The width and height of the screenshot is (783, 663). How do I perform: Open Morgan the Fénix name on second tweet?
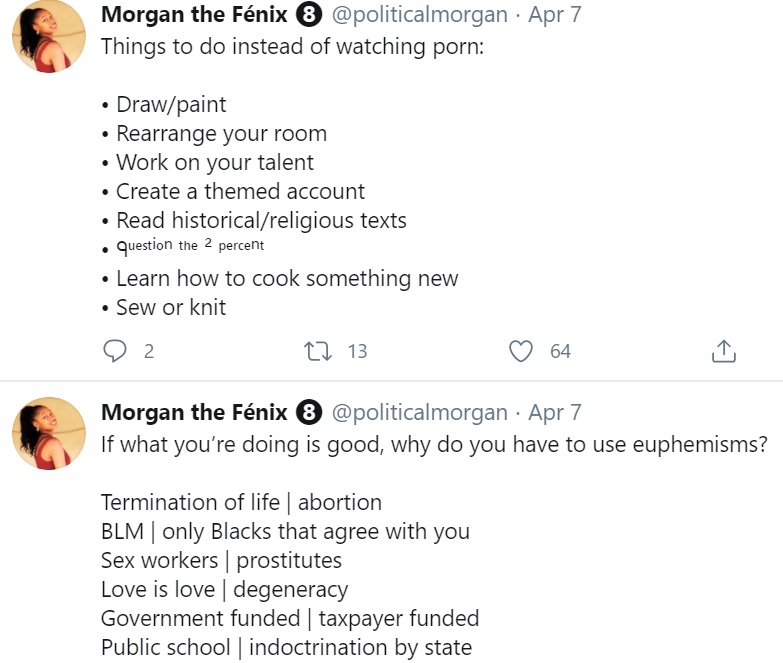coord(194,412)
